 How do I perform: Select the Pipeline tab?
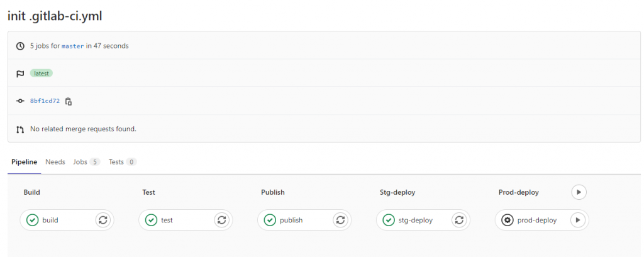[x=25, y=162]
